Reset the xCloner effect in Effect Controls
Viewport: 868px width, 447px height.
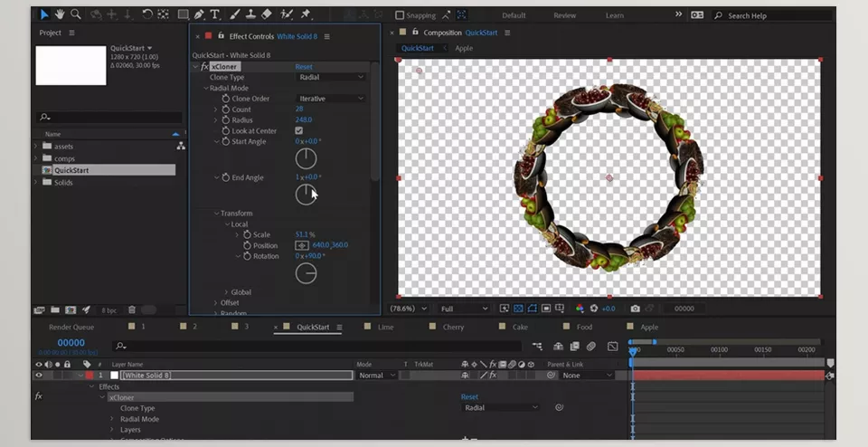pos(304,66)
